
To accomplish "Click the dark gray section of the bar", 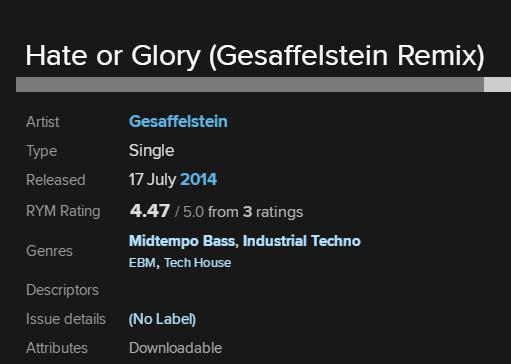I will point(250,84).
